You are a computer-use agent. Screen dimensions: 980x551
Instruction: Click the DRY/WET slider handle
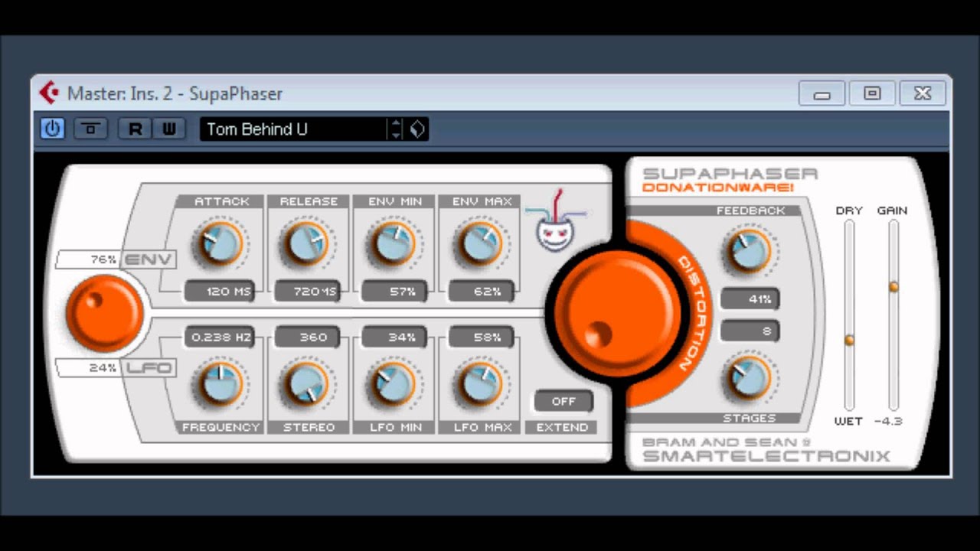click(x=849, y=340)
